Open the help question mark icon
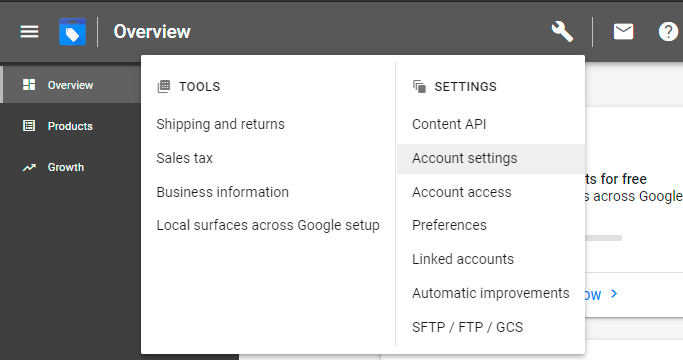This screenshot has height=360, width=683. coord(668,31)
